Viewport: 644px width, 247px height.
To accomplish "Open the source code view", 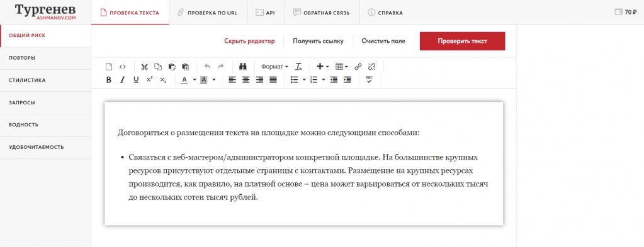I will pos(122,67).
